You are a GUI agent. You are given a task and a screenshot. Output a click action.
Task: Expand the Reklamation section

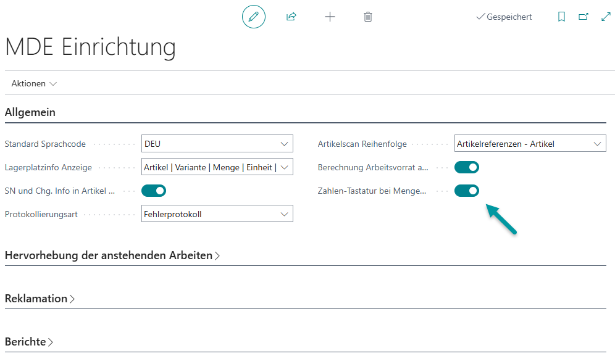[x=40, y=299]
